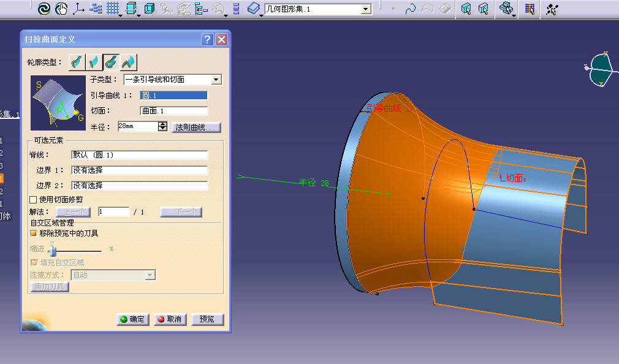Screen dimensions: 619x364
Task: Click the stacked blocks selection icon
Action: tap(506, 8)
